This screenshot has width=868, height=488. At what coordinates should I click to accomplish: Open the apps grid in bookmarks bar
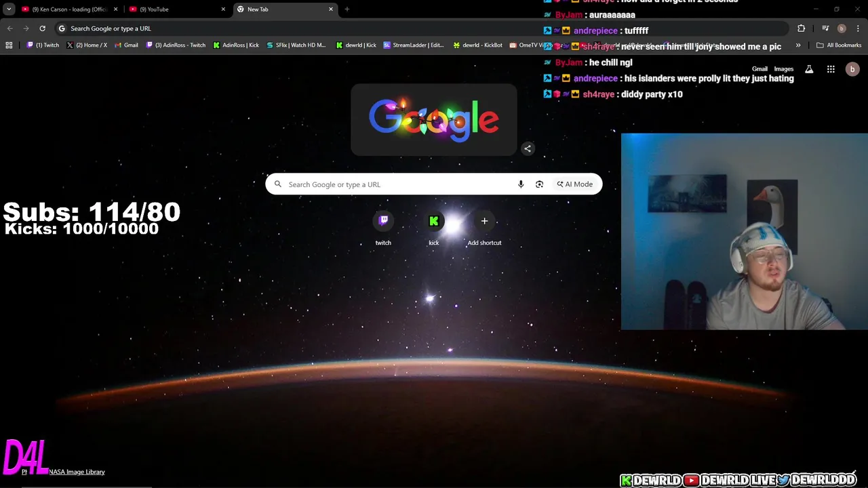coord(9,45)
